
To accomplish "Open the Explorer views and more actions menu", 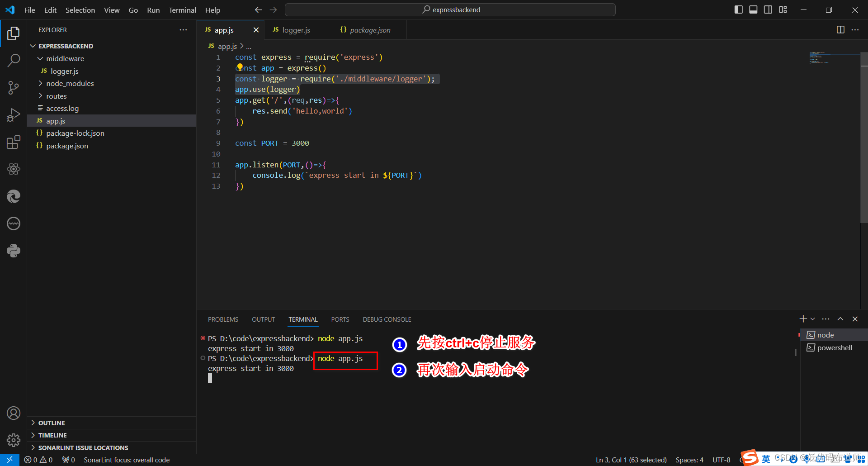I will [x=183, y=30].
